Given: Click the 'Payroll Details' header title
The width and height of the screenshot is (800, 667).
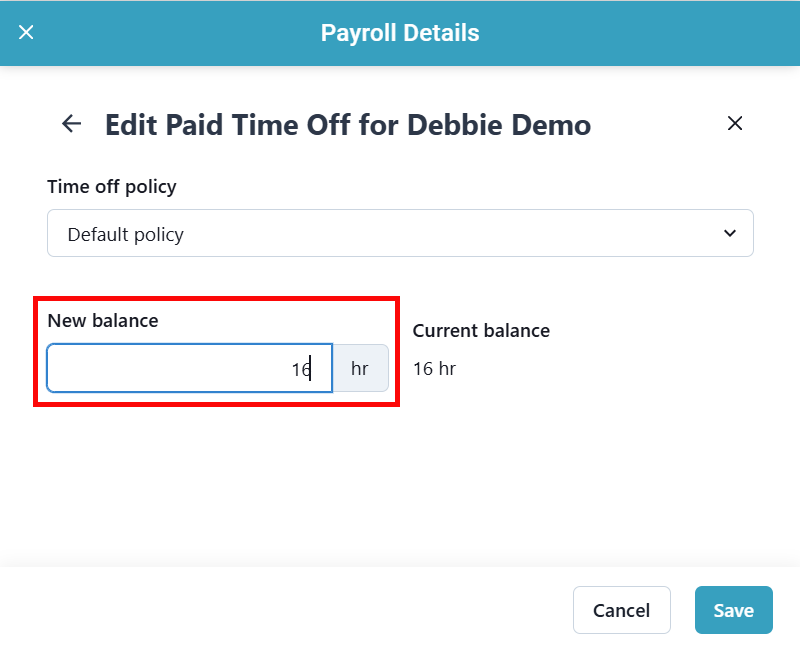Looking at the screenshot, I should [400, 33].
